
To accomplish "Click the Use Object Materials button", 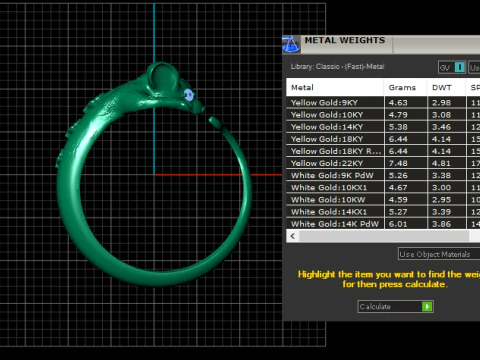I will pos(439,254).
